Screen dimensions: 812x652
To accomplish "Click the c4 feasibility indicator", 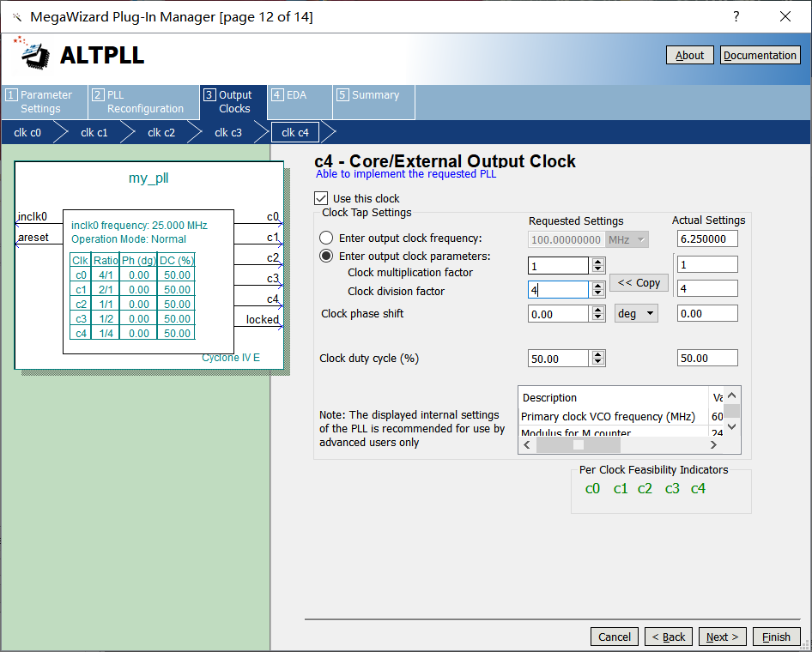I will point(698,488).
